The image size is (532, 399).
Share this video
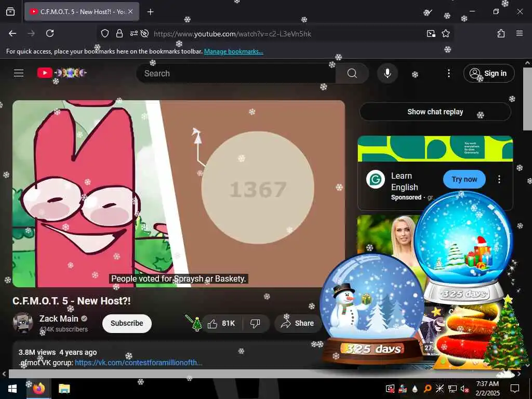tap(298, 323)
